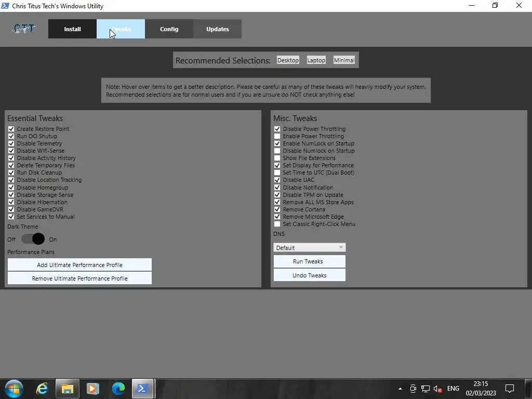This screenshot has height=399, width=532.
Task: Click Add Ultimate Performance Profile
Action: click(x=79, y=264)
